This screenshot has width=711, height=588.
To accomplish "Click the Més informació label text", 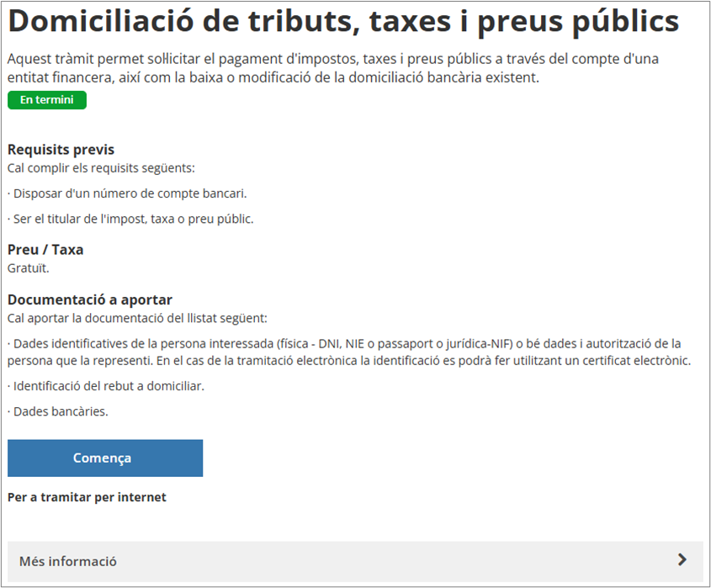I will [68, 561].
